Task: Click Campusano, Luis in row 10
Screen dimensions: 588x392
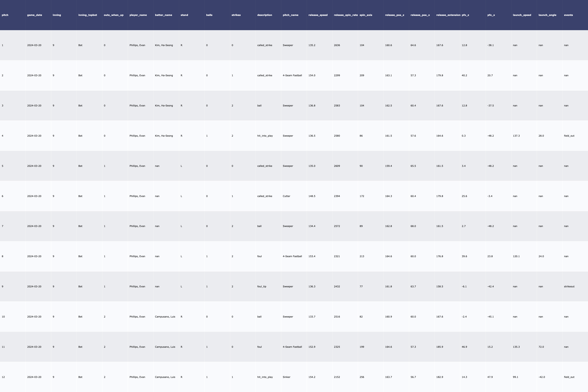Action: pyautogui.click(x=165, y=317)
